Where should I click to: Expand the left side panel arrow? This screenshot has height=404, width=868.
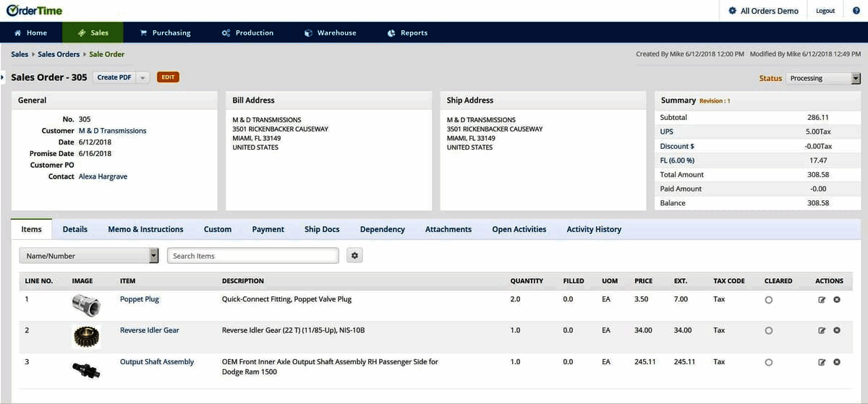(x=3, y=77)
